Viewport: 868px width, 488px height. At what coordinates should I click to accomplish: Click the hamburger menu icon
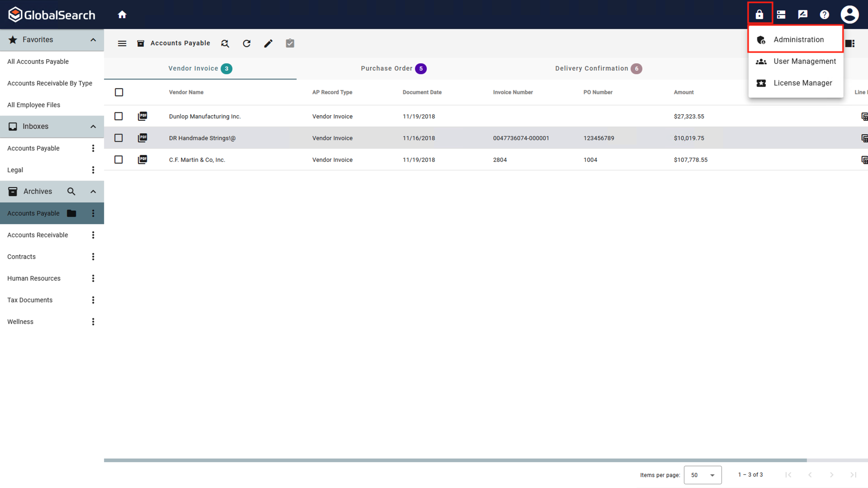(122, 43)
